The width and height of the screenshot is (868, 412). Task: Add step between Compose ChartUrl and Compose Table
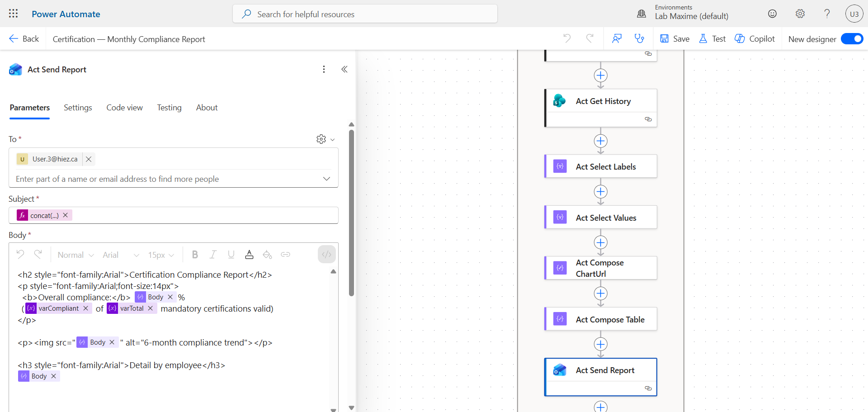(600, 294)
